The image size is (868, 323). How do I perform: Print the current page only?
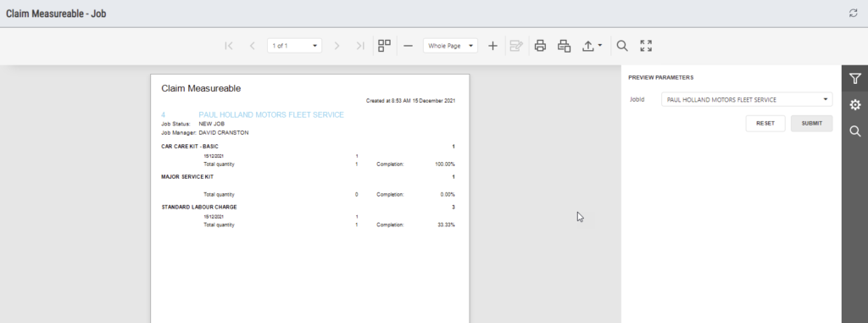[564, 46]
